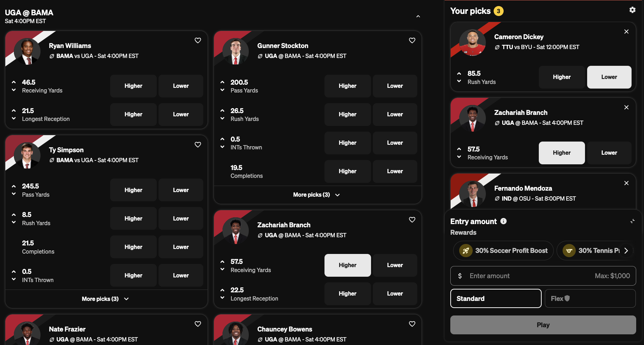644x345 pixels.
Task: Select Higher for Ryan Williams Receiving Yards
Action: point(133,86)
